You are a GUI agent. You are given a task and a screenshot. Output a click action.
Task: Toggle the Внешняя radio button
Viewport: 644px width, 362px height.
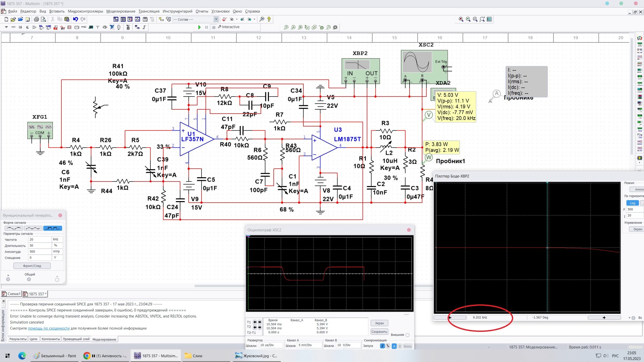click(407, 335)
